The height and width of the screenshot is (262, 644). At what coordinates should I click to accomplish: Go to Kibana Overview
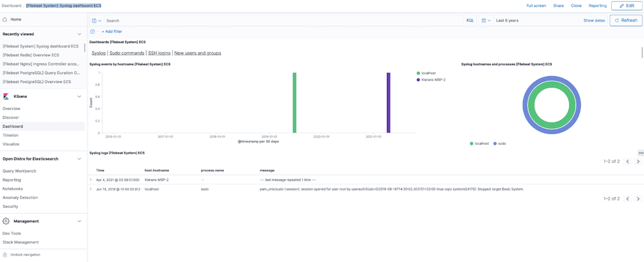point(12,109)
